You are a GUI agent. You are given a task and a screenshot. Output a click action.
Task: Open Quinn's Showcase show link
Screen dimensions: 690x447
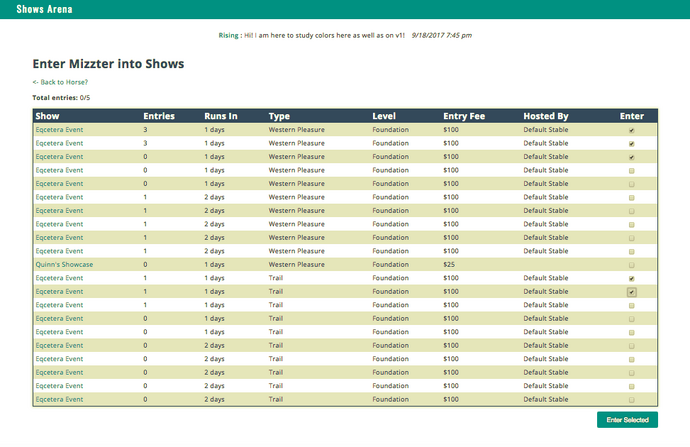click(x=64, y=264)
